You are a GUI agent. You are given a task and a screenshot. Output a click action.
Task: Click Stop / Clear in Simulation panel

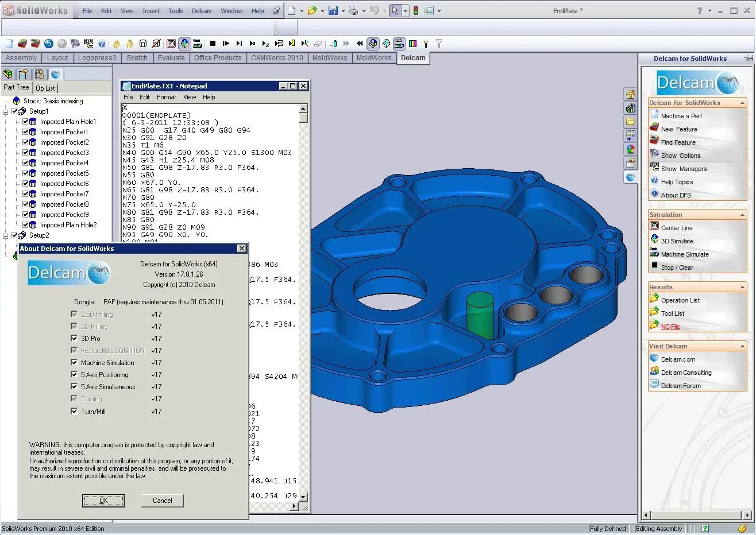(x=677, y=267)
